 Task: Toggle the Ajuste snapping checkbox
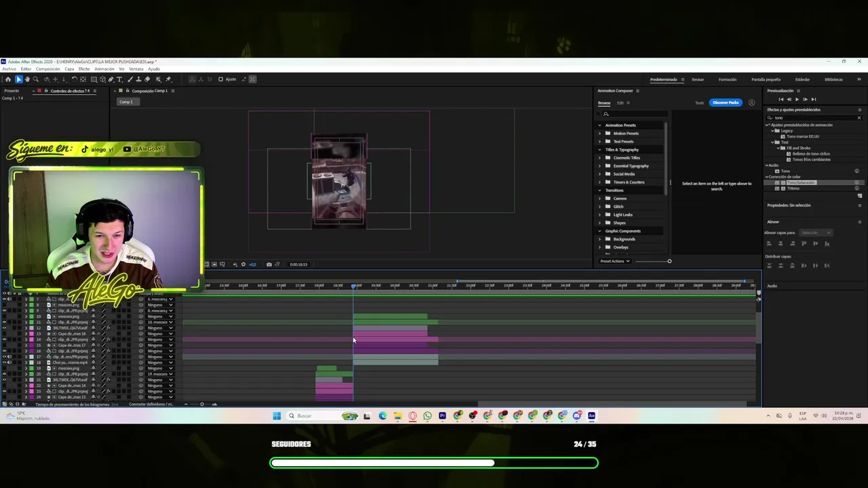click(220, 79)
